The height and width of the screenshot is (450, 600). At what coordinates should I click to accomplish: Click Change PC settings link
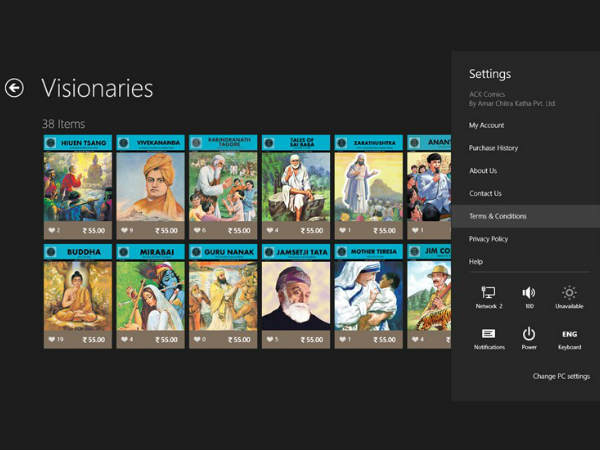pyautogui.click(x=561, y=376)
